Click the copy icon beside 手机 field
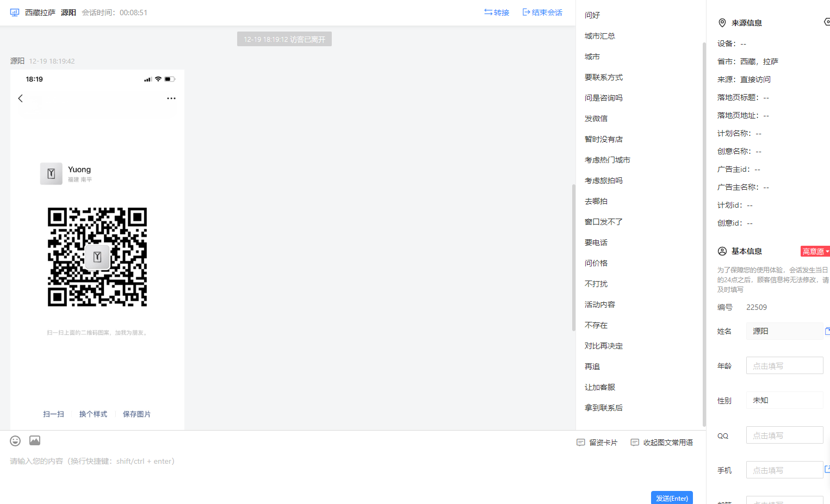The height and width of the screenshot is (504, 830). click(x=827, y=469)
